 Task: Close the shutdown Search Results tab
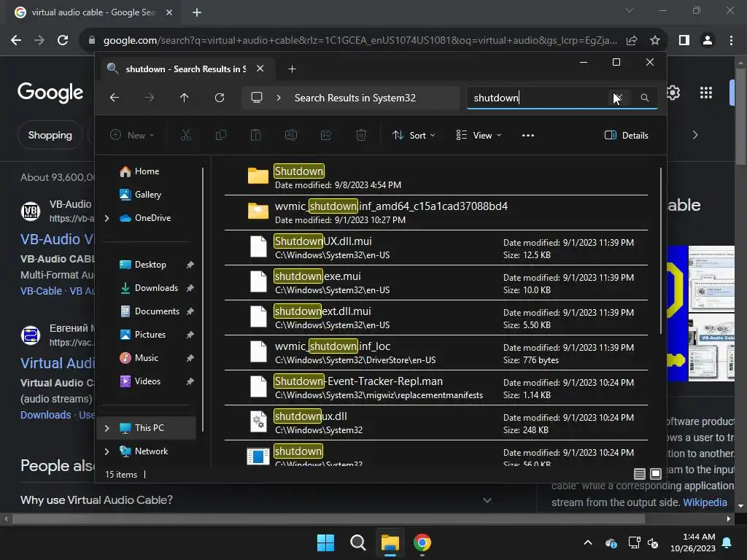tap(260, 69)
